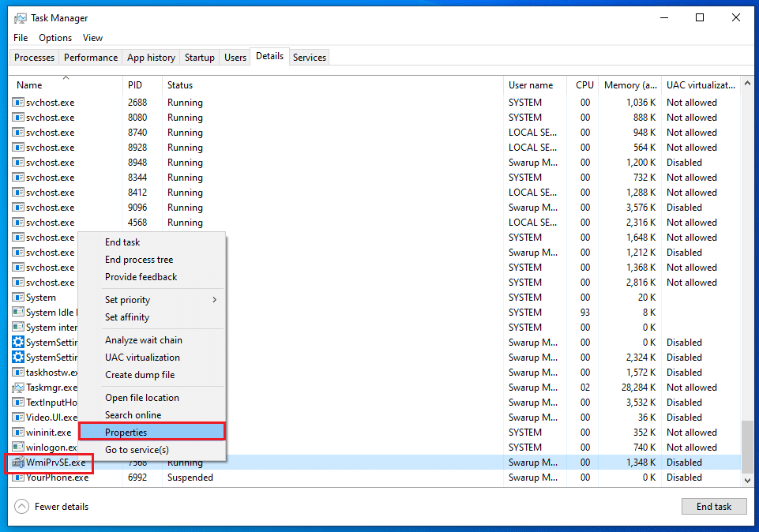Click the System Idle process icon

tap(18, 312)
